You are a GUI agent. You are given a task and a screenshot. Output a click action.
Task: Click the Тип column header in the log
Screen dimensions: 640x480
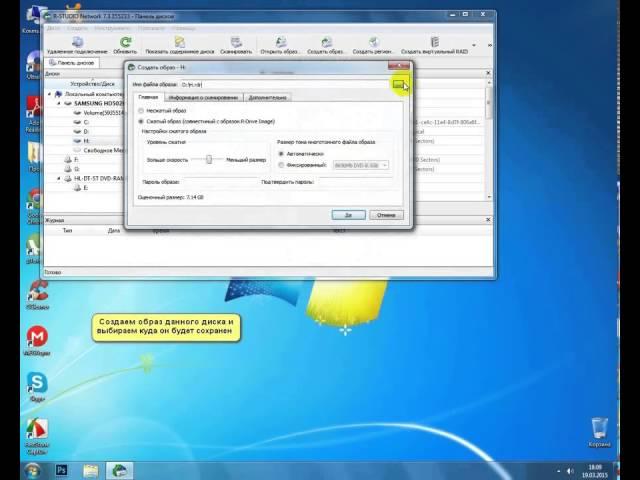(67, 231)
